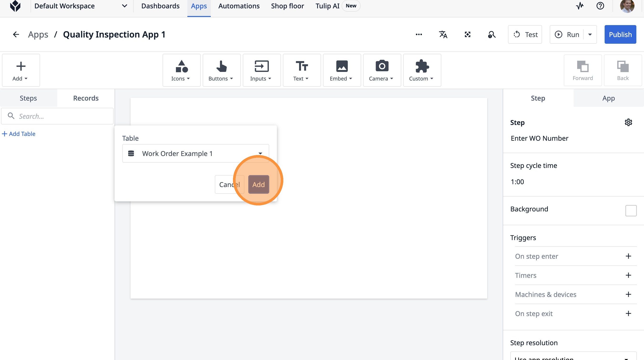This screenshot has width=644, height=360.
Task: Click the focus frame icon in header
Action: pos(468,34)
